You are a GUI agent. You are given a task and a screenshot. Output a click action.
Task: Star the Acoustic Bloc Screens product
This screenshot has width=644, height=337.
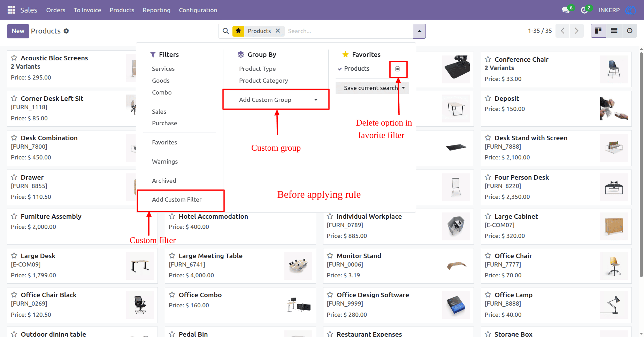point(14,58)
